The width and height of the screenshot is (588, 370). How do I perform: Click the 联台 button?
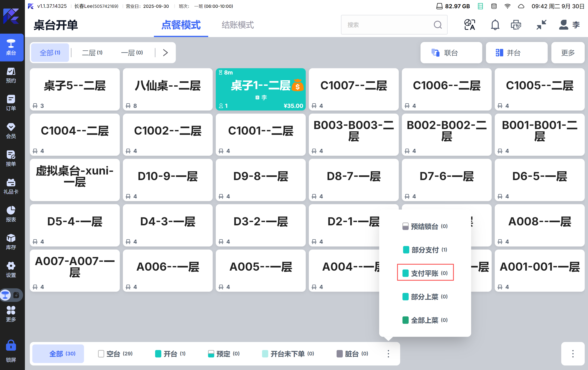coord(451,52)
